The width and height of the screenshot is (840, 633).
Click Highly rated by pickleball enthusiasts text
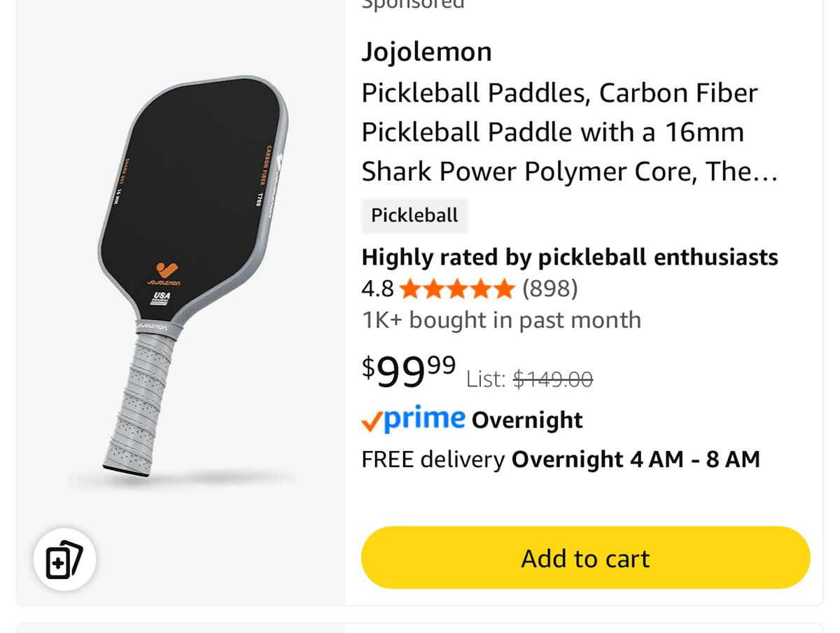(570, 258)
